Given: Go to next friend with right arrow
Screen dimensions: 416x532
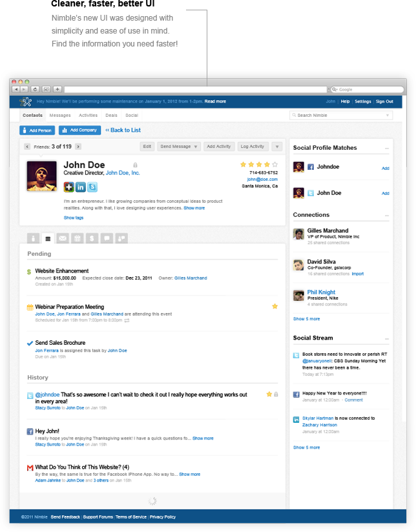Looking at the screenshot, I should point(78,147).
